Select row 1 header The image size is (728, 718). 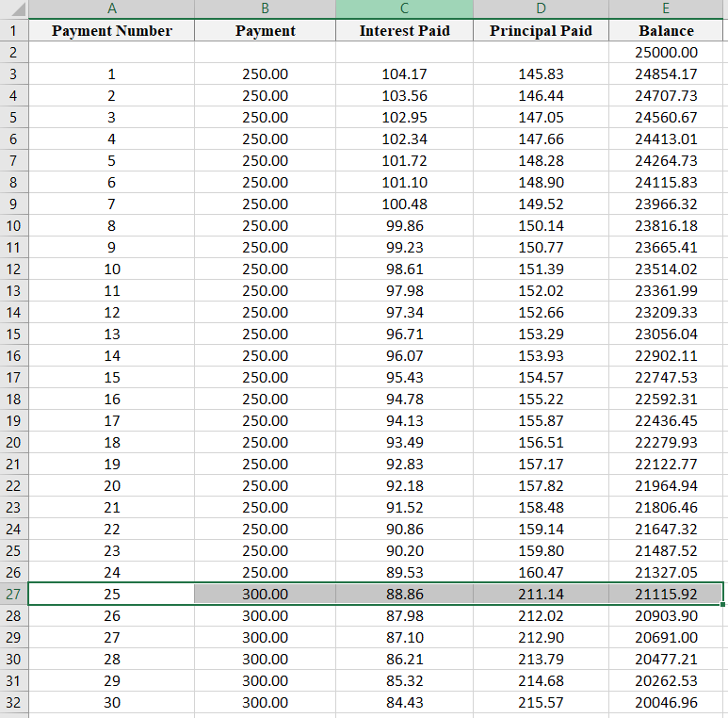click(13, 31)
